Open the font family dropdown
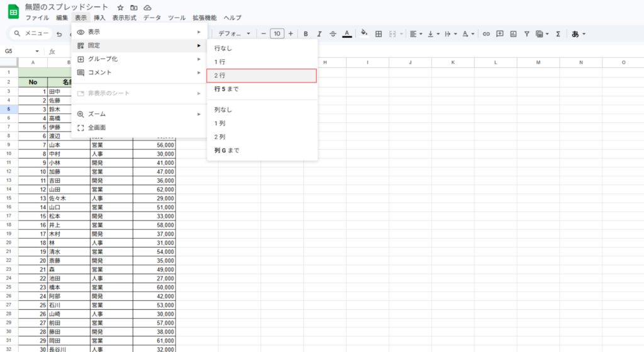Screen dimensions: 644x352 coord(234,34)
